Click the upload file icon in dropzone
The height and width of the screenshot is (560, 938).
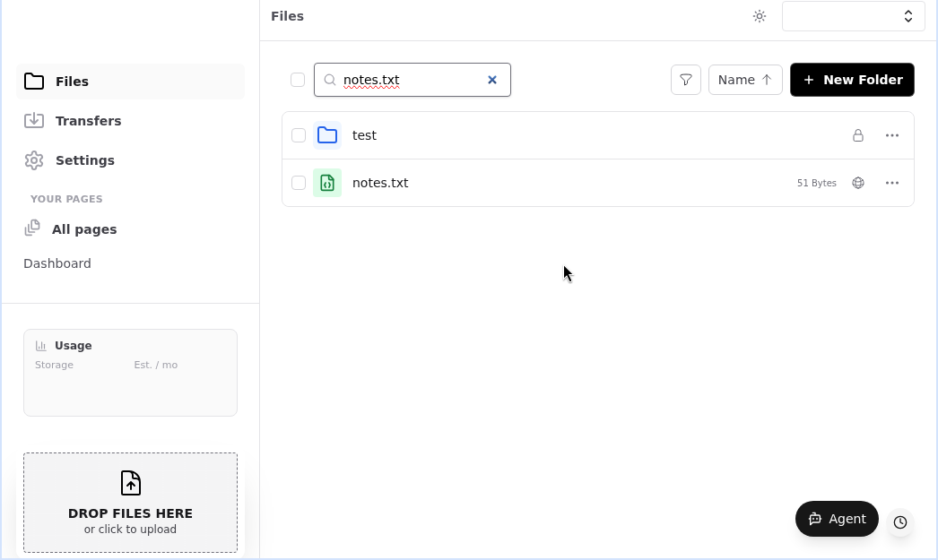tap(130, 483)
